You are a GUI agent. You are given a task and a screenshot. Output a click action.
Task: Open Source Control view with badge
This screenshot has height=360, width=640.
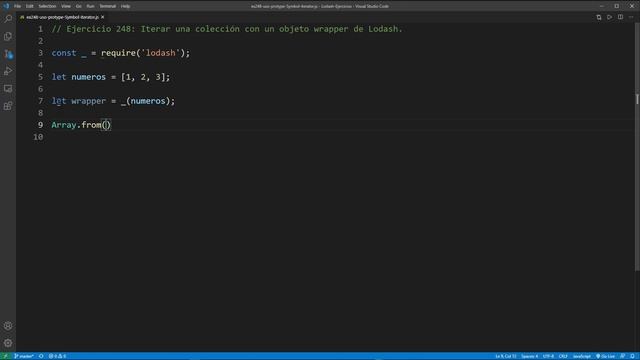pyautogui.click(x=8, y=54)
